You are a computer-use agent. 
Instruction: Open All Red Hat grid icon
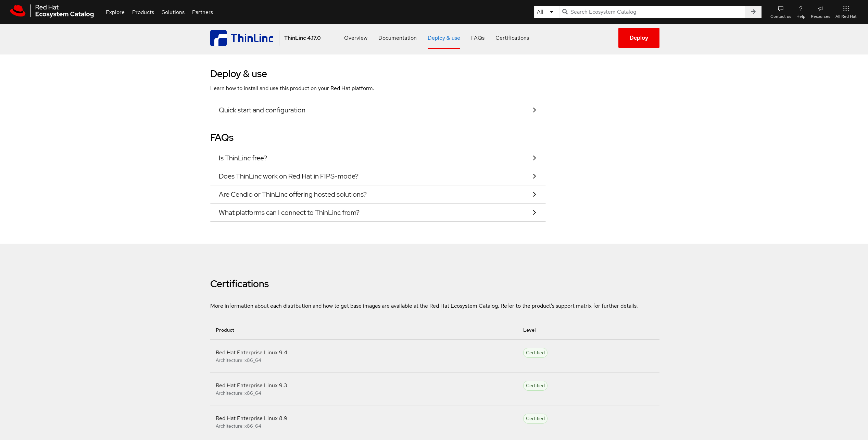846,9
